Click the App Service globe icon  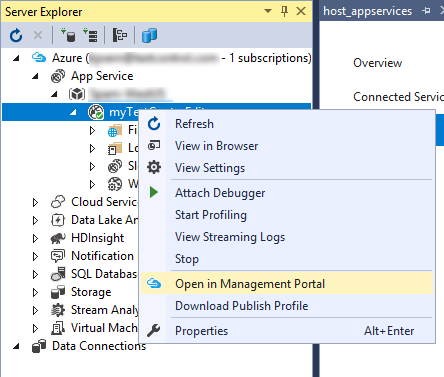[58, 76]
